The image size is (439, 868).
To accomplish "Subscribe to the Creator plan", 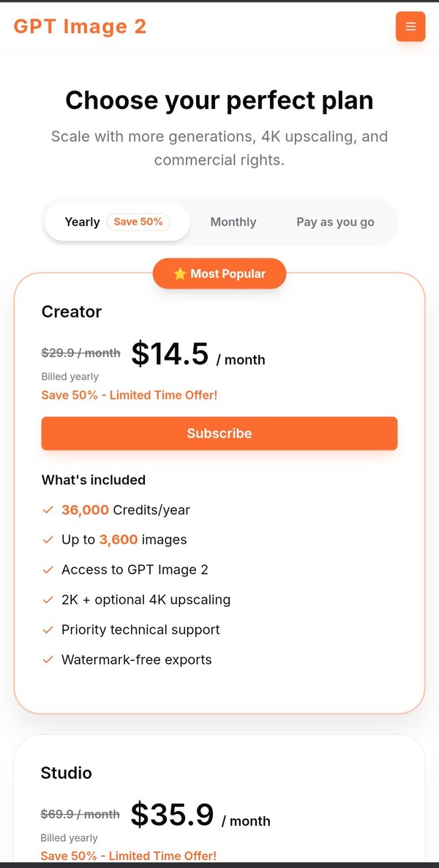I will point(219,433).
